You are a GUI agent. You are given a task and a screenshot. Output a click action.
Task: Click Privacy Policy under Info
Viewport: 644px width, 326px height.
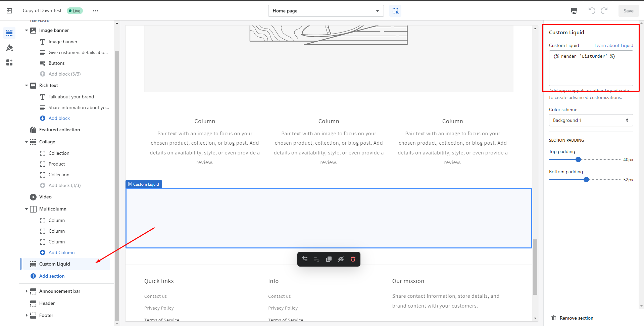tap(283, 308)
